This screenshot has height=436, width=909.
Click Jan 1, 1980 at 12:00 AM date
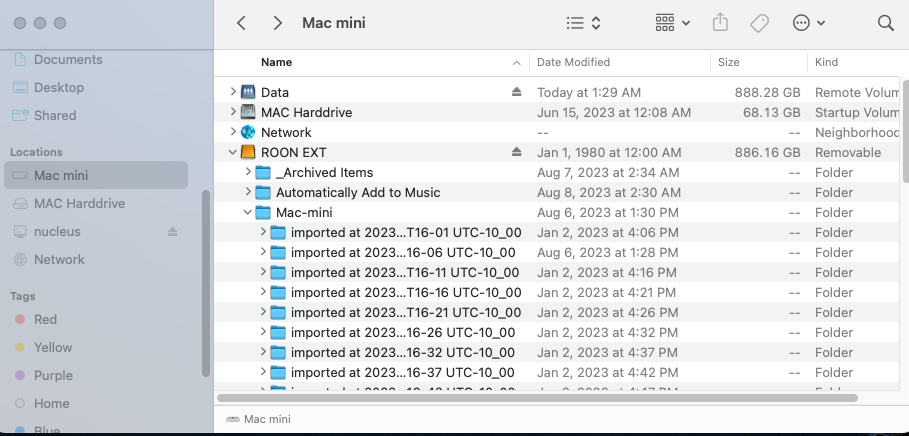coord(609,152)
